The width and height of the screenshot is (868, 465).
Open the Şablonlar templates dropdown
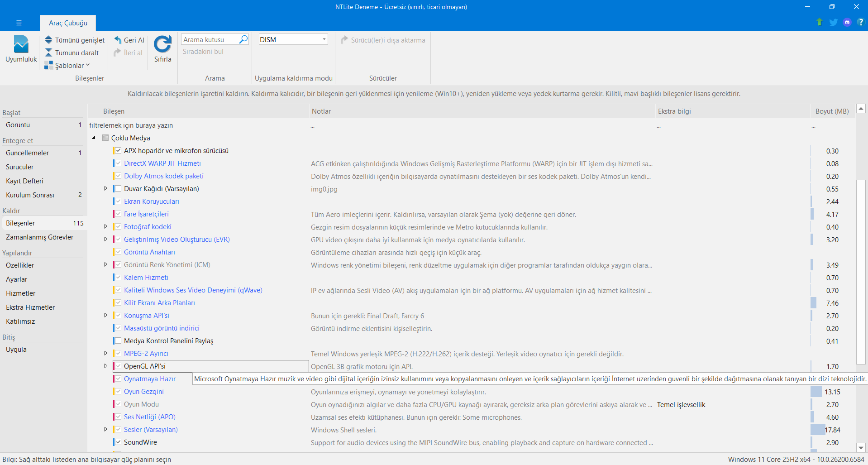click(x=67, y=65)
